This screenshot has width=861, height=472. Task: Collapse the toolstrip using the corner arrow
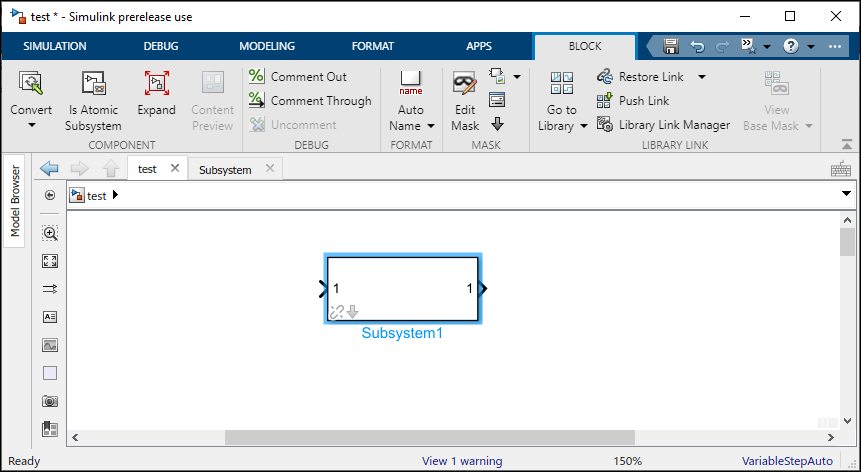click(847, 144)
